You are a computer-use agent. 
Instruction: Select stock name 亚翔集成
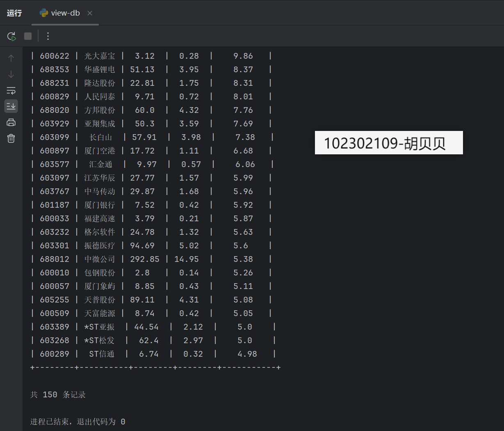(100, 124)
